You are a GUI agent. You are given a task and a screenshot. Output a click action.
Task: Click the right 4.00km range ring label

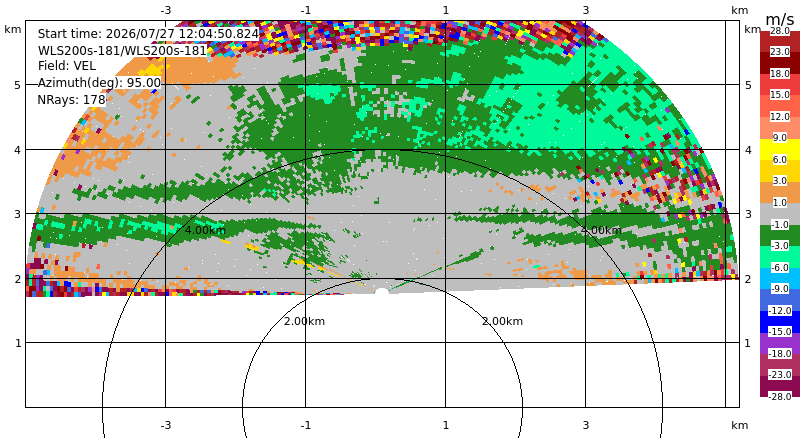(602, 230)
